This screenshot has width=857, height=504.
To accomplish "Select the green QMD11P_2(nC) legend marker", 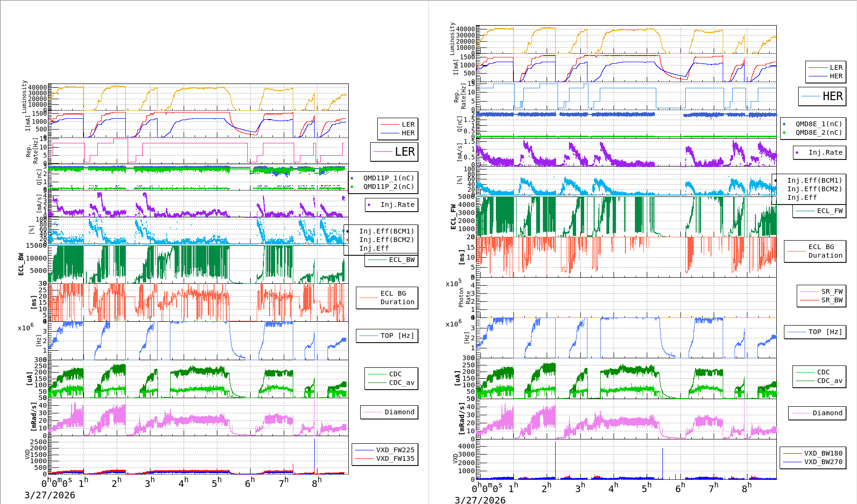I will coord(352,187).
